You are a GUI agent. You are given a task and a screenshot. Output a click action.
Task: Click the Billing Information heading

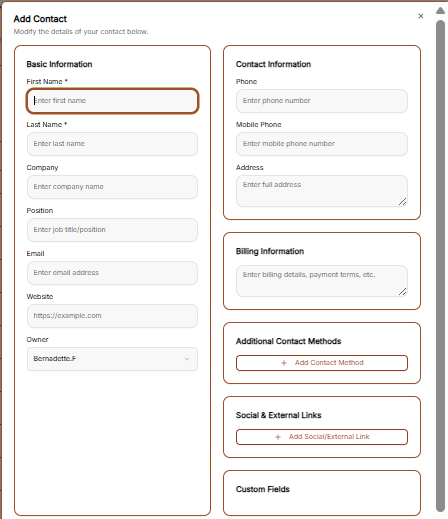[270, 251]
